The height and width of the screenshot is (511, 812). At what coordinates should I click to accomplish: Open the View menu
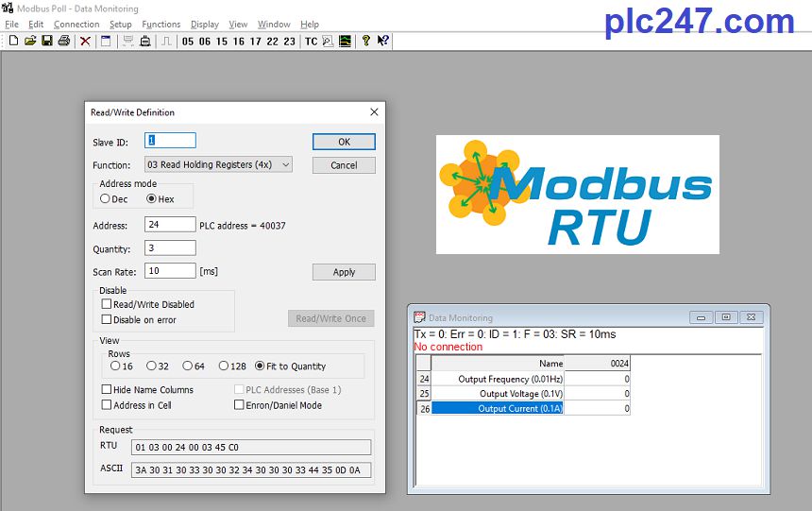[238, 25]
